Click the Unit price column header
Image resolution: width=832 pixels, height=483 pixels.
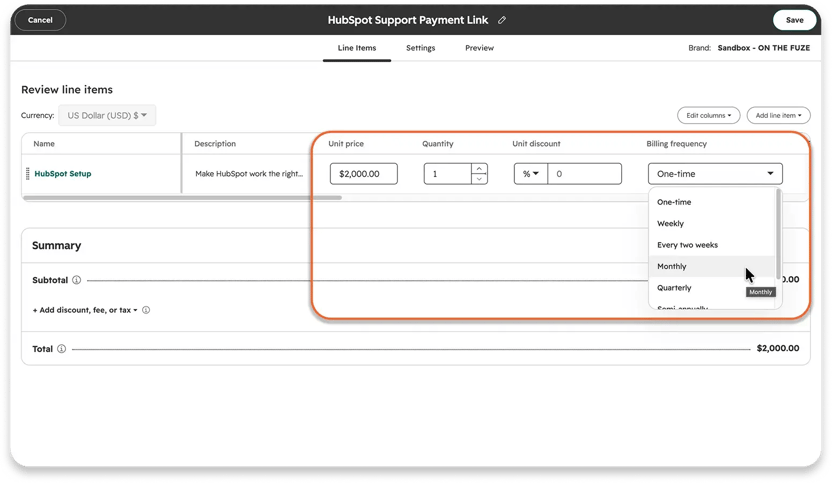click(x=346, y=144)
